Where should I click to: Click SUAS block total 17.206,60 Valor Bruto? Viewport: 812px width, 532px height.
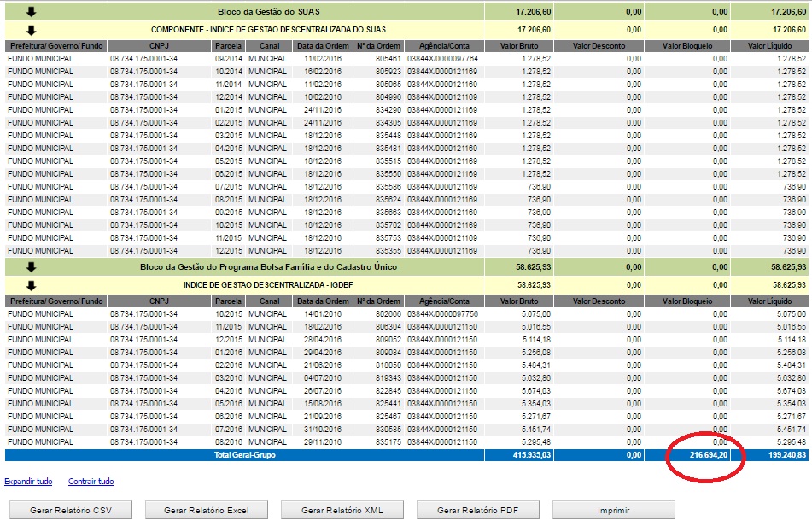[534, 11]
